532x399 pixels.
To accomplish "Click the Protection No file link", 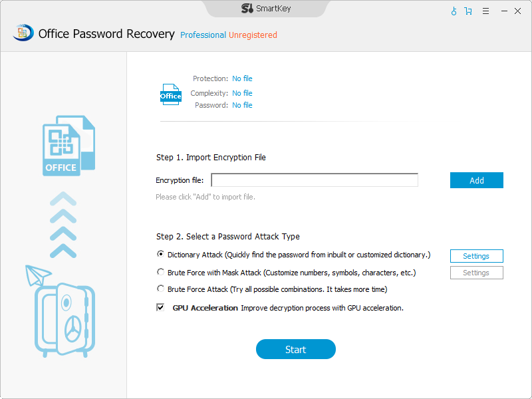I will 242,78.
